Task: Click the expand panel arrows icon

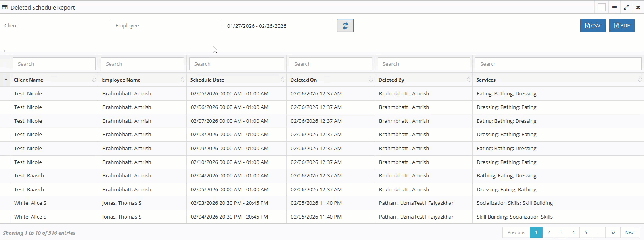Action: (626, 7)
